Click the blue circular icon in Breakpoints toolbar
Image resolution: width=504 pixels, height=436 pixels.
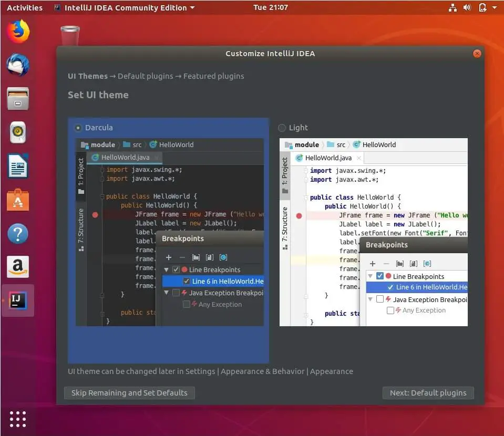pos(223,257)
